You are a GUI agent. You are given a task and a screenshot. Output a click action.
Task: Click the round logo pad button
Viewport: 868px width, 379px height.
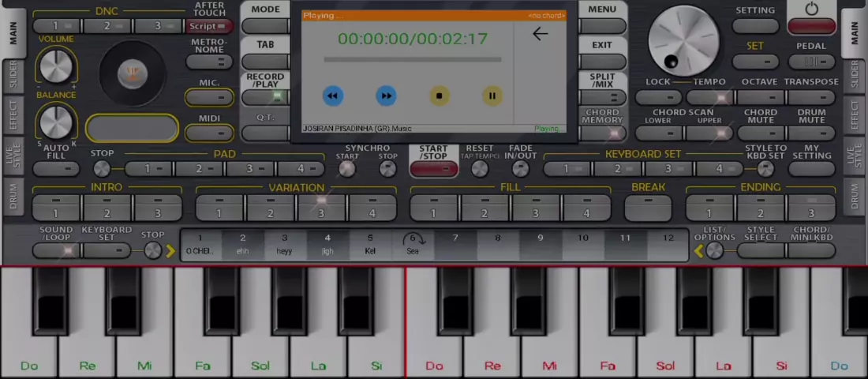[x=132, y=74]
